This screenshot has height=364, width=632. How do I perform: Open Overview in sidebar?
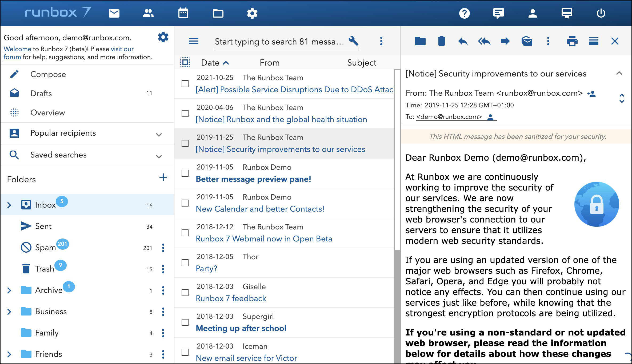pyautogui.click(x=47, y=112)
